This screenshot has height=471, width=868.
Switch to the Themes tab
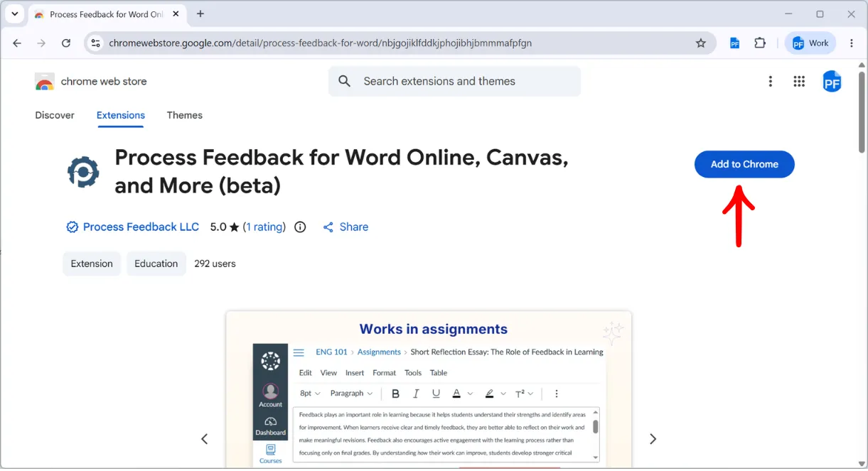pyautogui.click(x=185, y=115)
